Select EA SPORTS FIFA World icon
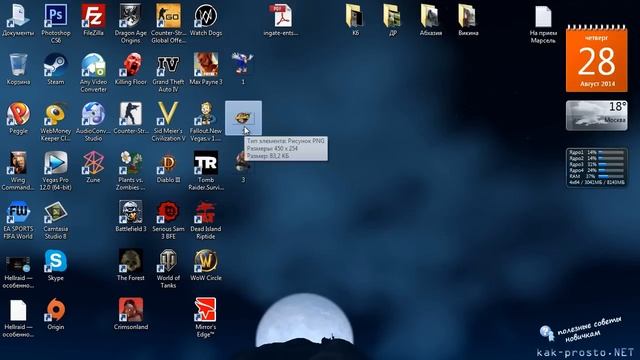The width and height of the screenshot is (640, 360). click(18, 212)
